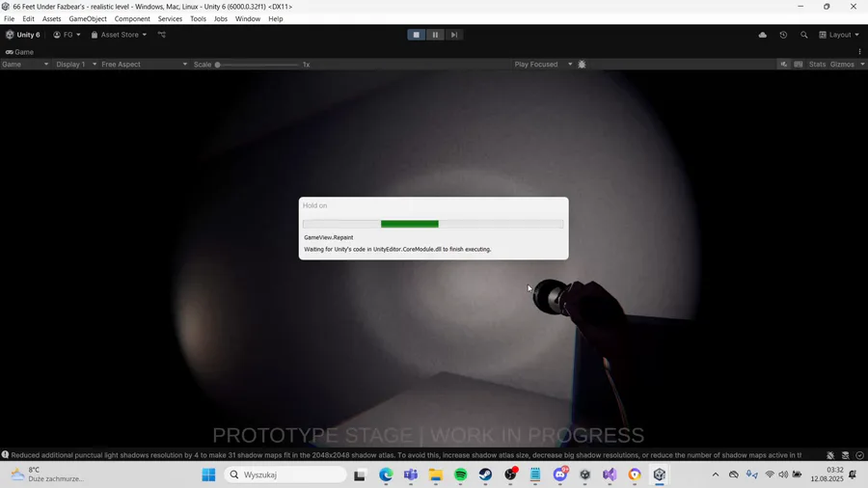Click the debugger bug icon in status bar

pyautogui.click(x=830, y=455)
